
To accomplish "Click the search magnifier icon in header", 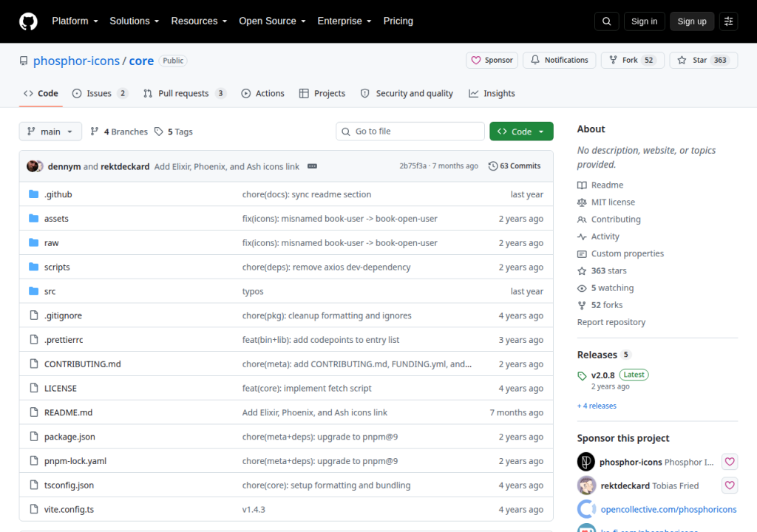I will 606,21.
